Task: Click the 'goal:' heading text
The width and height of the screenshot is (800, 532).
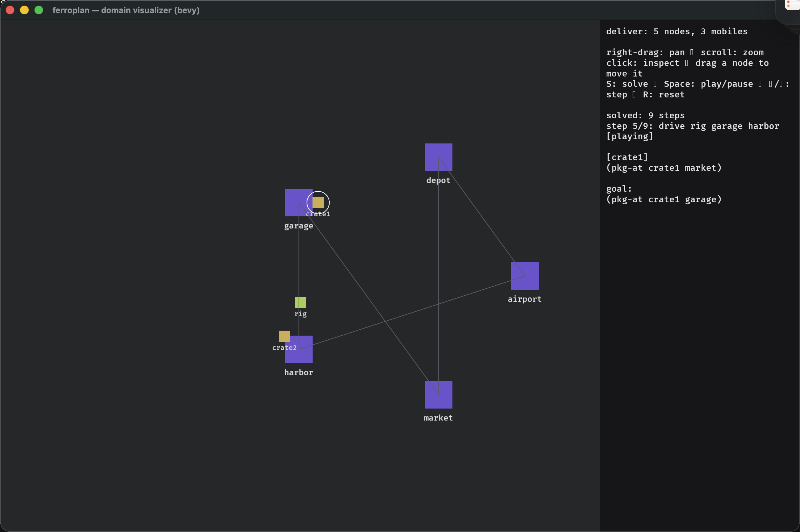Action: [x=619, y=189]
